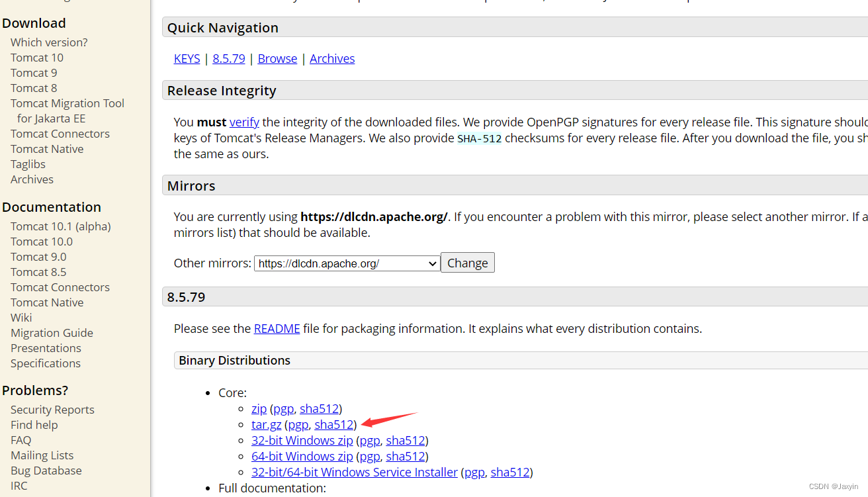Open Tomcat Native under Download
The width and height of the screenshot is (868, 497).
[x=47, y=149]
